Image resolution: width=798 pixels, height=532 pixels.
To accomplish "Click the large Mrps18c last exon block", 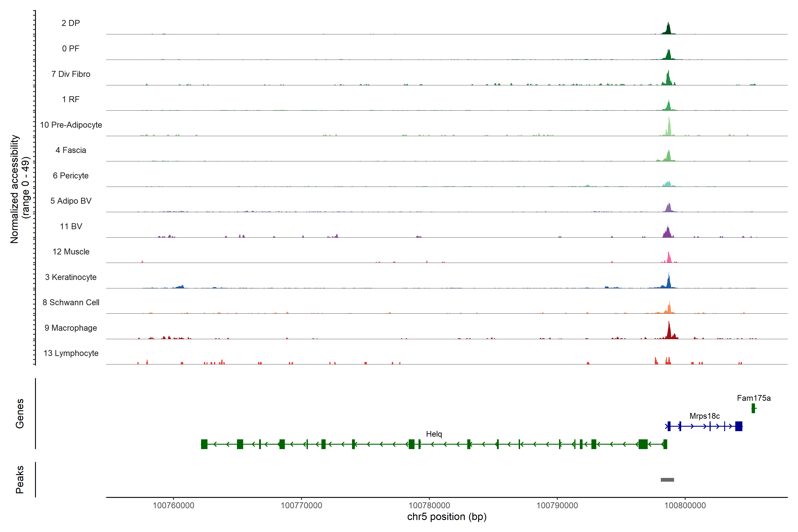I will click(739, 426).
